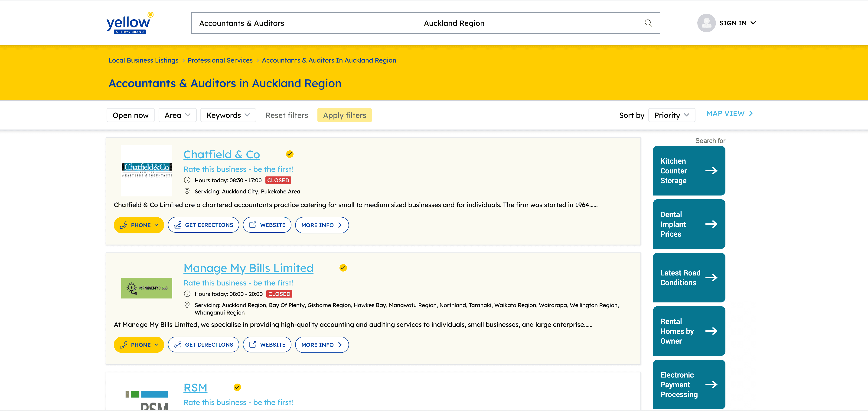Switch to MAP VIEW
The height and width of the screenshot is (411, 868).
730,113
